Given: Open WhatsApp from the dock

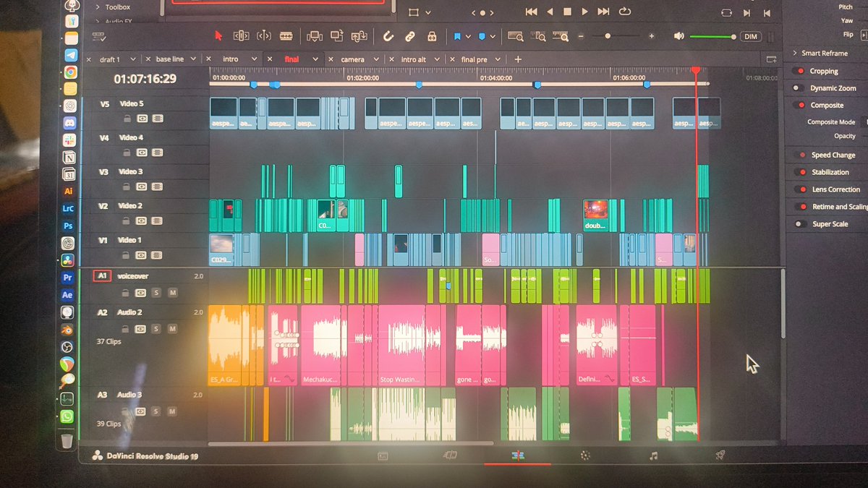Looking at the screenshot, I should pos(67,416).
